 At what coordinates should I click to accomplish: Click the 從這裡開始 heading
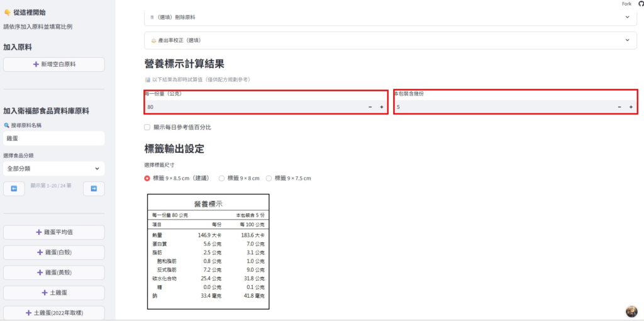29,13
